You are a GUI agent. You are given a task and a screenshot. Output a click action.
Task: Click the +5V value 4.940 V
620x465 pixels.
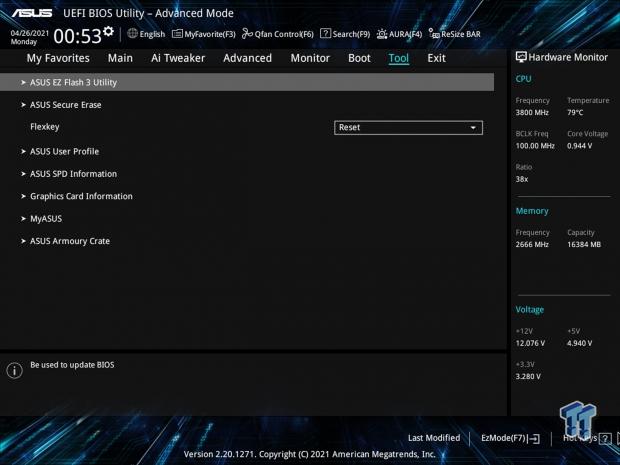[579, 343]
